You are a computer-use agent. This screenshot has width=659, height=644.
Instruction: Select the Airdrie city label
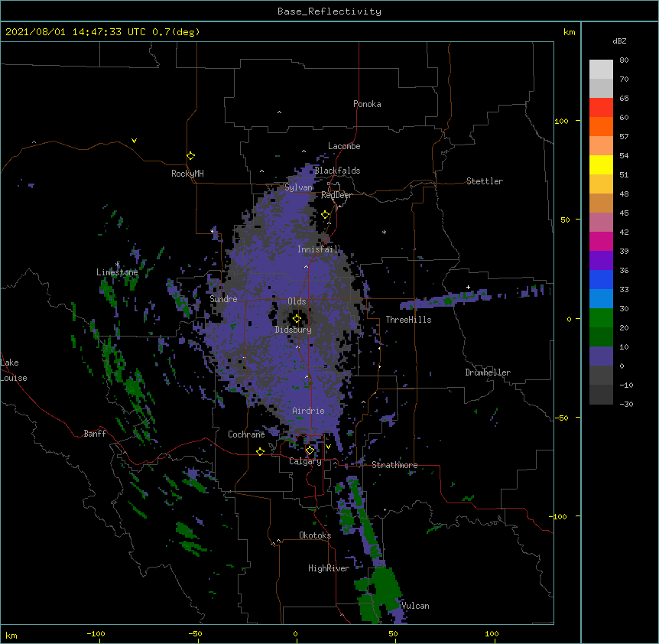click(x=309, y=411)
